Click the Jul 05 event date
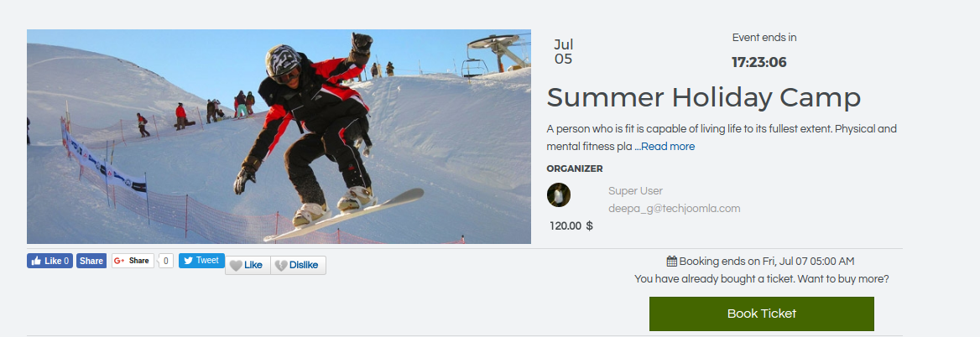 tap(563, 52)
